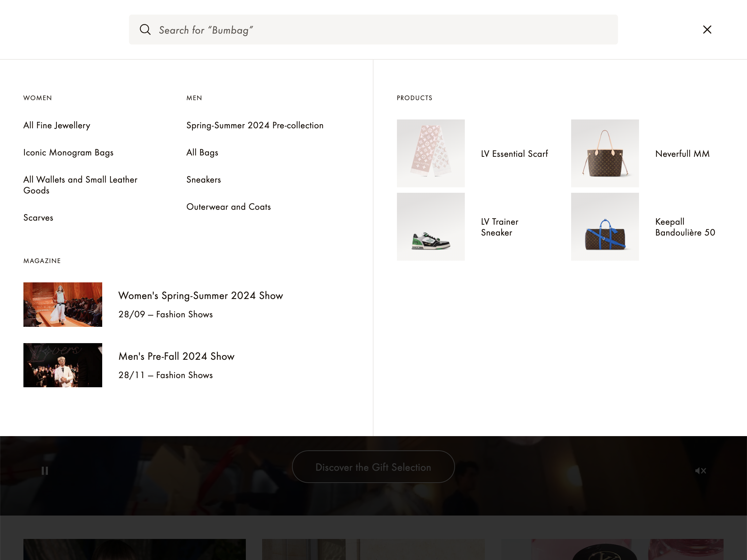View the Men's All Bags category
Image resolution: width=747 pixels, height=560 pixels.
coord(202,152)
